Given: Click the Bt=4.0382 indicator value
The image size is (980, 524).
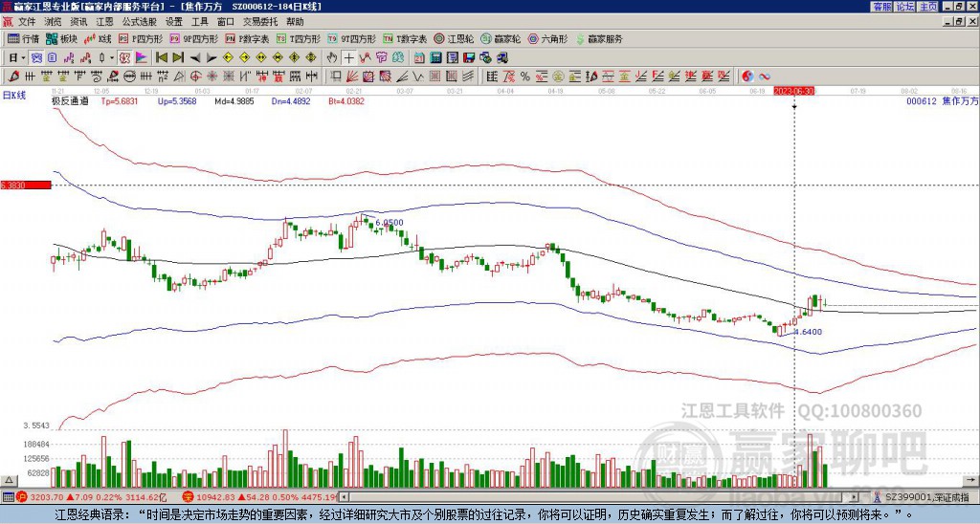Looking at the screenshot, I should [x=346, y=100].
